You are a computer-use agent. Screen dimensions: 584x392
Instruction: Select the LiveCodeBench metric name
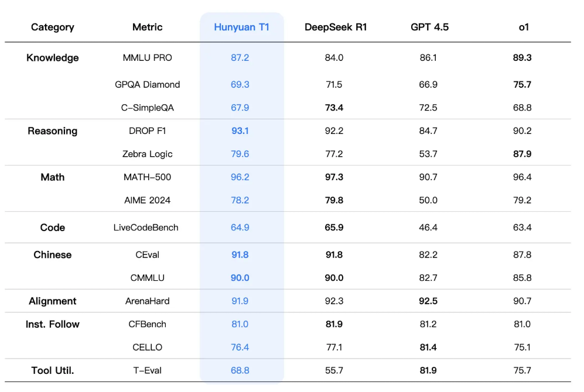146,228
